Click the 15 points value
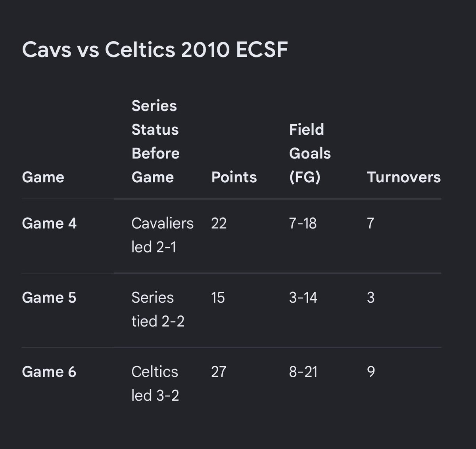The width and height of the screenshot is (476, 449). (218, 298)
